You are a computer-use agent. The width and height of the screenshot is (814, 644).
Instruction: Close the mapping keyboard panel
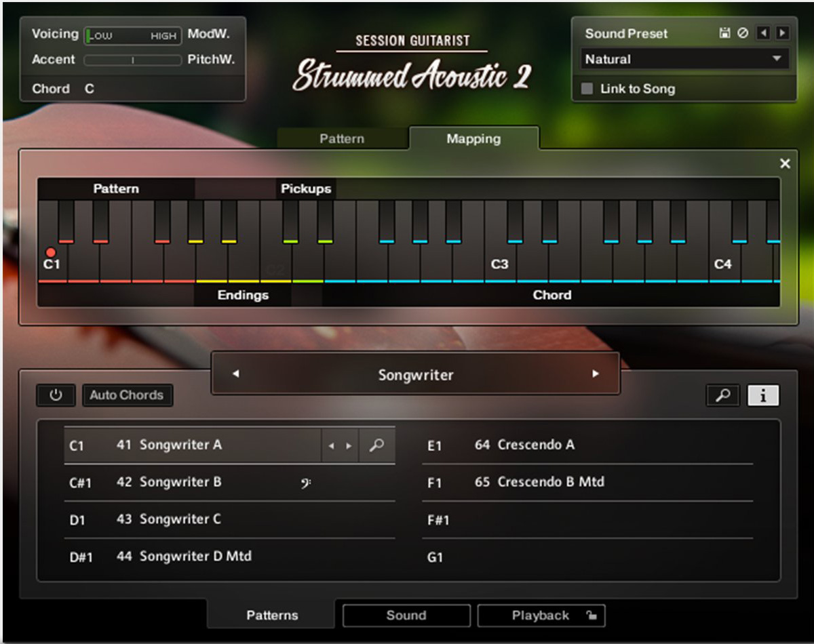pyautogui.click(x=785, y=163)
